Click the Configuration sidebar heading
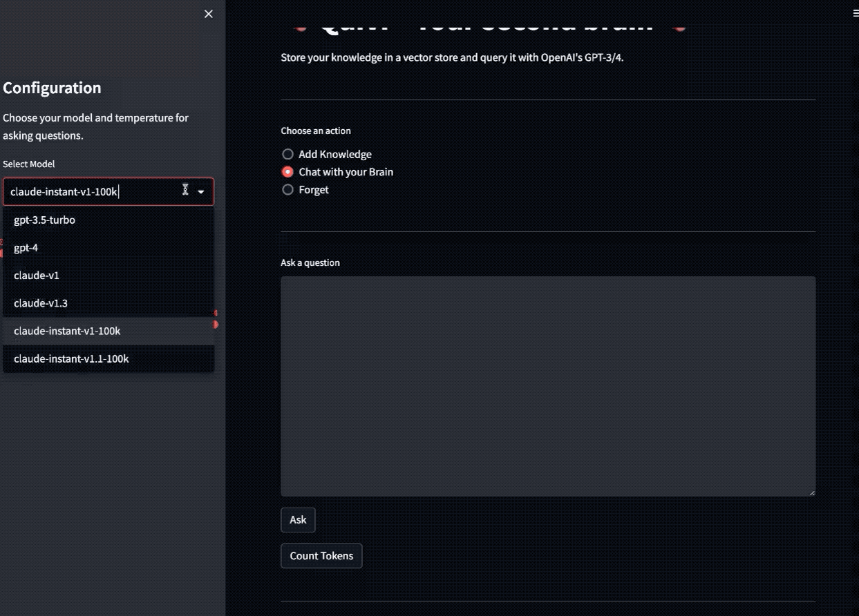The height and width of the screenshot is (616, 859). 53,88
